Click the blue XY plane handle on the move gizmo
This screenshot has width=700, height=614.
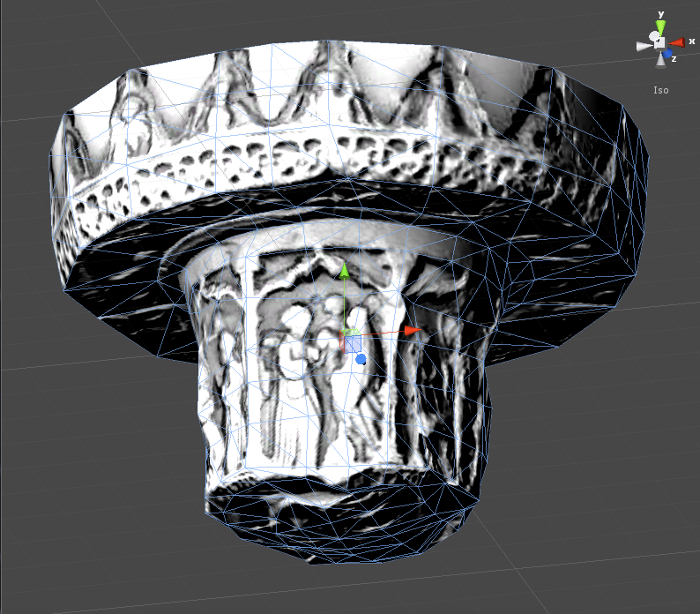353,344
